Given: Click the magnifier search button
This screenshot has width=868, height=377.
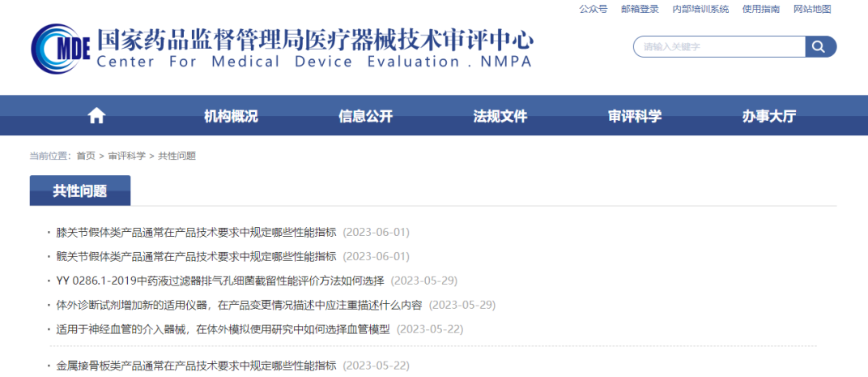Looking at the screenshot, I should (x=820, y=47).
